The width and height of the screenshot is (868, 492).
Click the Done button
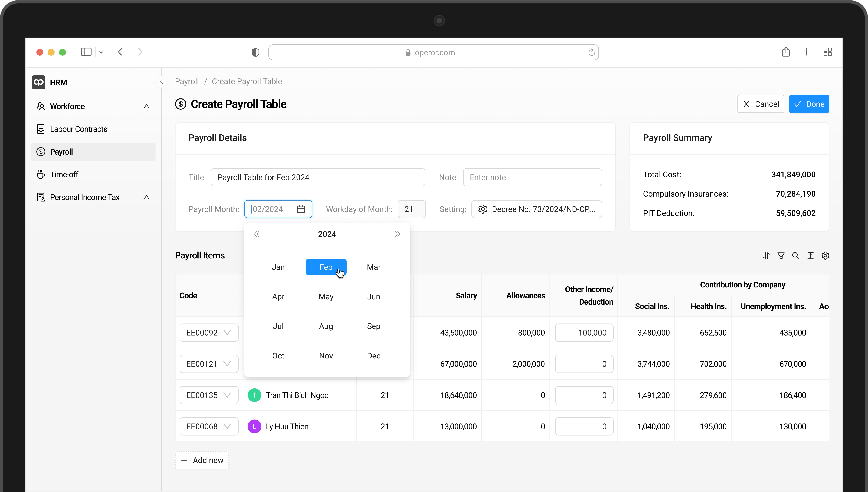[809, 104]
